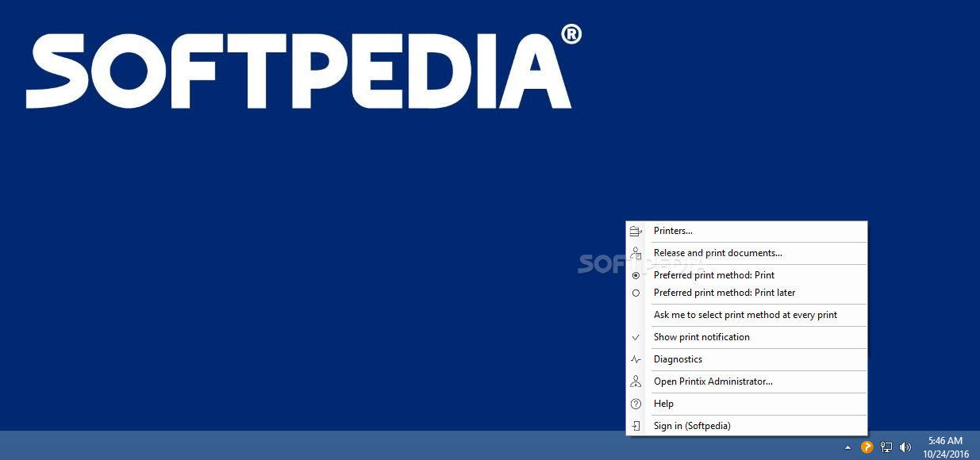The width and height of the screenshot is (980, 460).
Task: Toggle Show print notification entry
Action: (x=747, y=337)
